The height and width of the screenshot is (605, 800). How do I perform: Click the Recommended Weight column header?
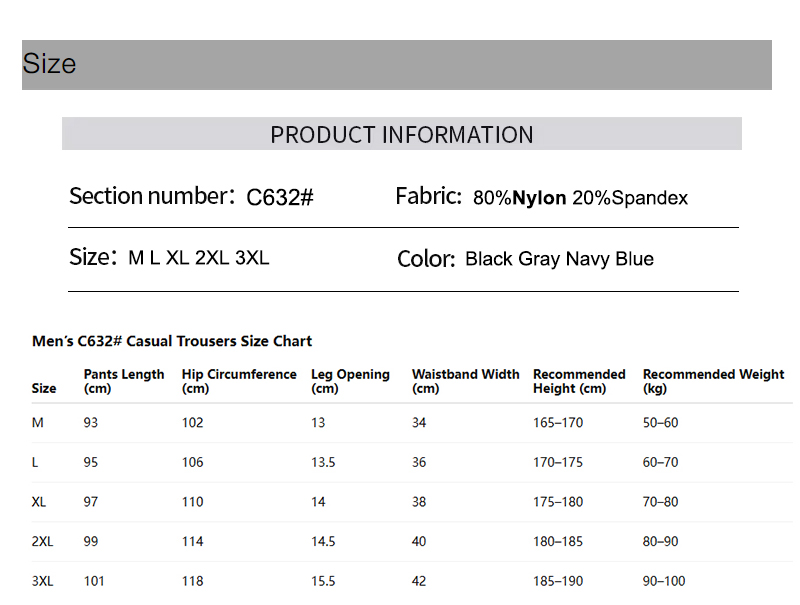tap(713, 381)
